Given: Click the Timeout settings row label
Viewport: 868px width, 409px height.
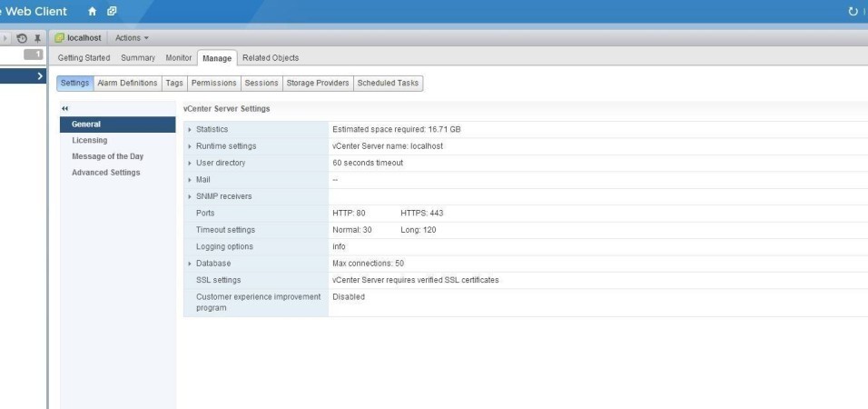Looking at the screenshot, I should pos(225,230).
